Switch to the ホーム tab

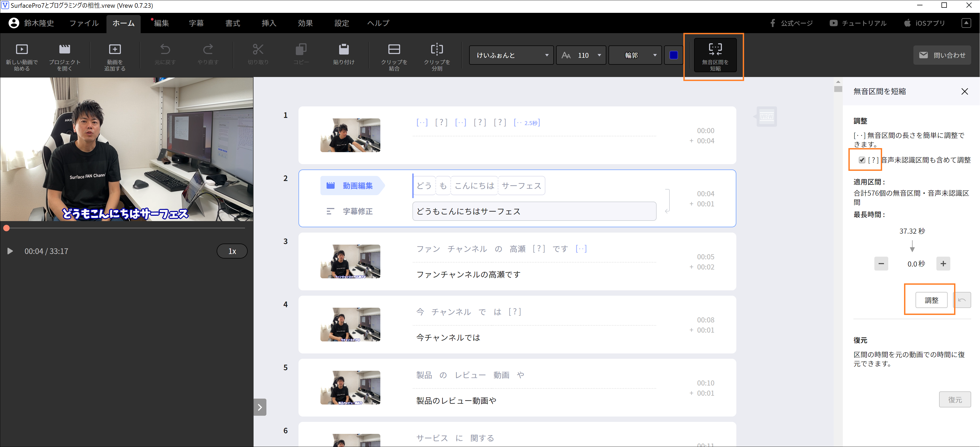pyautogui.click(x=124, y=23)
